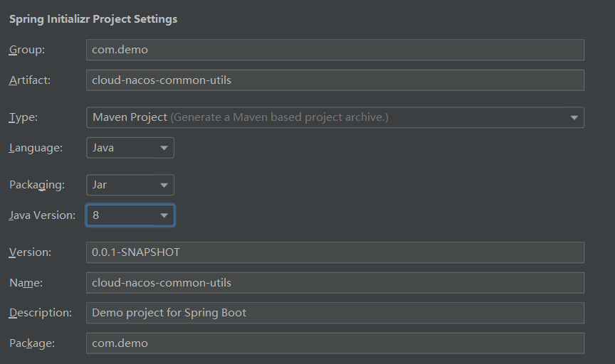Screen dimensions: 615x364
Task: Click the "Packaging:" label
Action: (x=37, y=185)
